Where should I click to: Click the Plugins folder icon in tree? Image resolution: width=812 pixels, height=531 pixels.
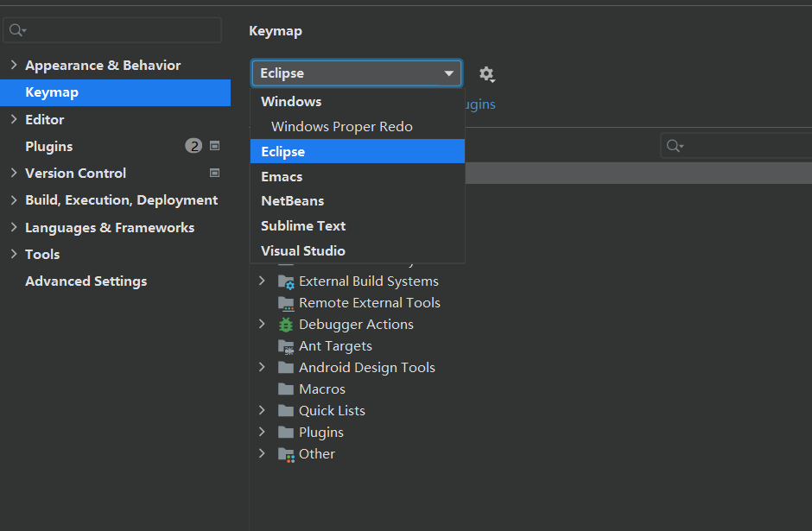tap(286, 433)
